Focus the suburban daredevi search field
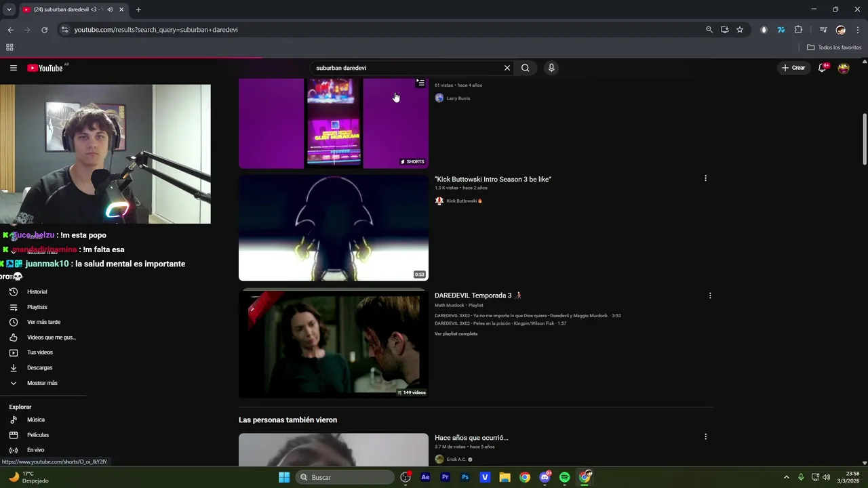 coord(407,68)
